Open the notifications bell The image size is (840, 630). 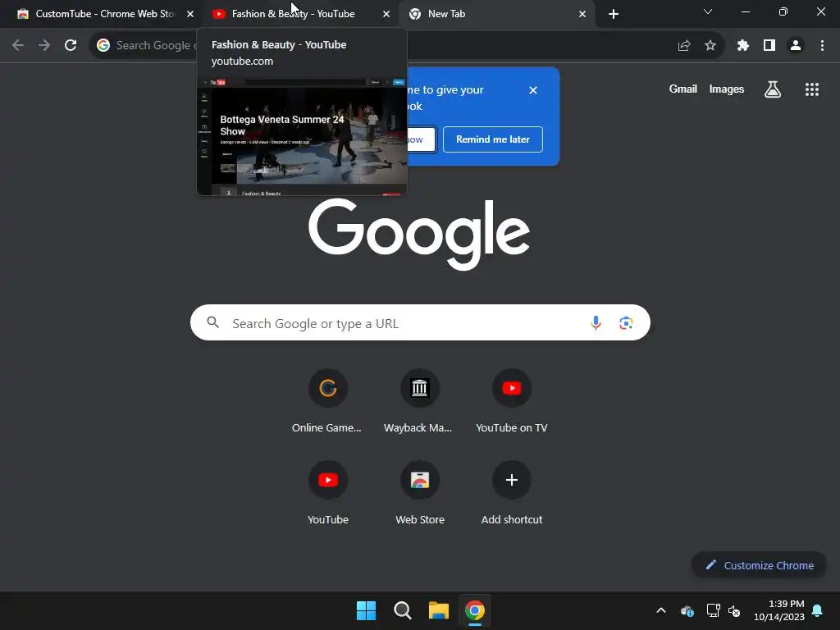click(x=818, y=610)
